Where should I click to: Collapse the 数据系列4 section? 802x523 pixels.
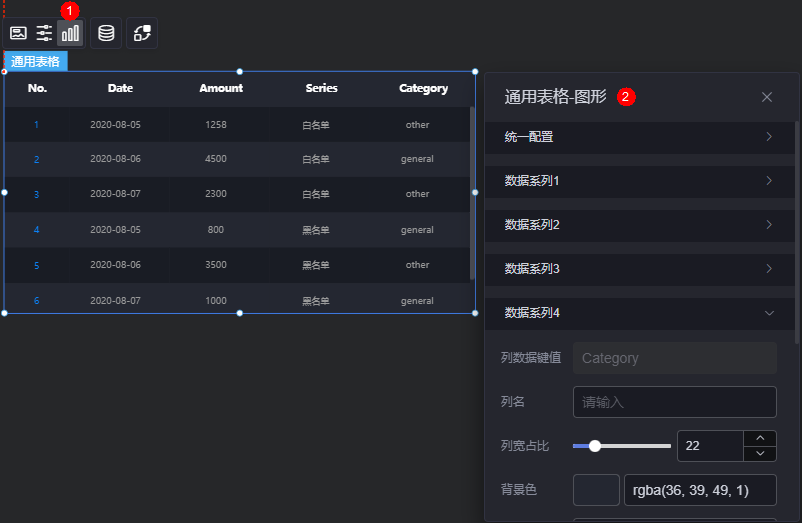639,313
